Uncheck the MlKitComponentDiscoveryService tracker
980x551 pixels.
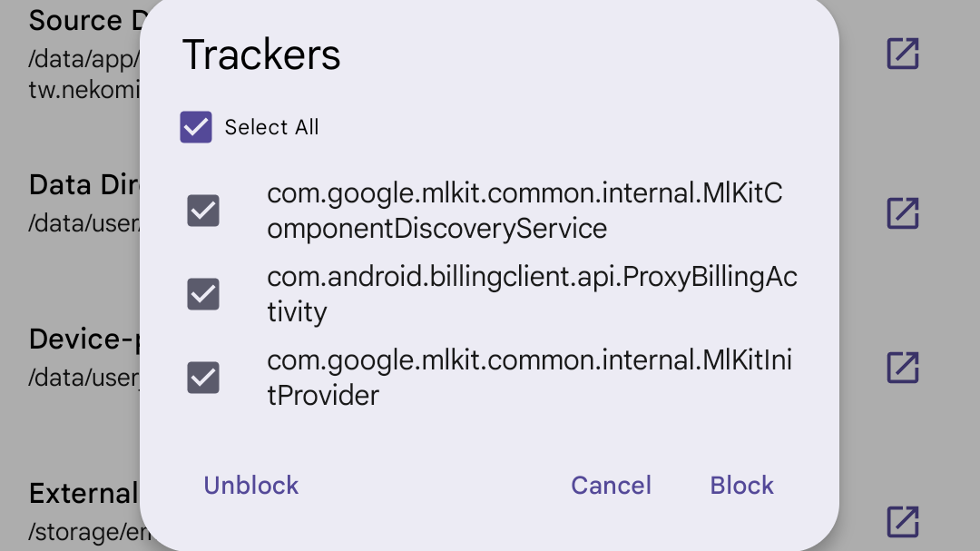point(203,211)
